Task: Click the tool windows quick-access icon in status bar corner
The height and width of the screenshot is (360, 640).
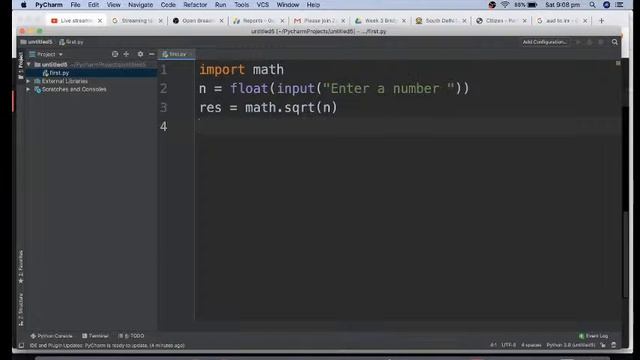Action: coord(21,345)
